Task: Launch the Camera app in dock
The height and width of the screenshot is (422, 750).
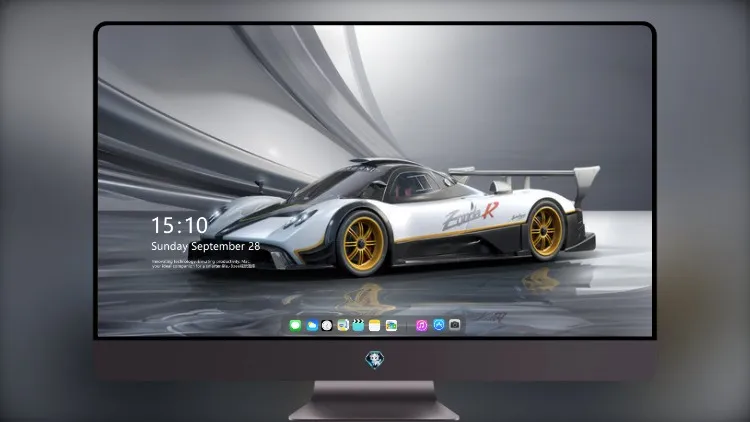Action: 455,325
